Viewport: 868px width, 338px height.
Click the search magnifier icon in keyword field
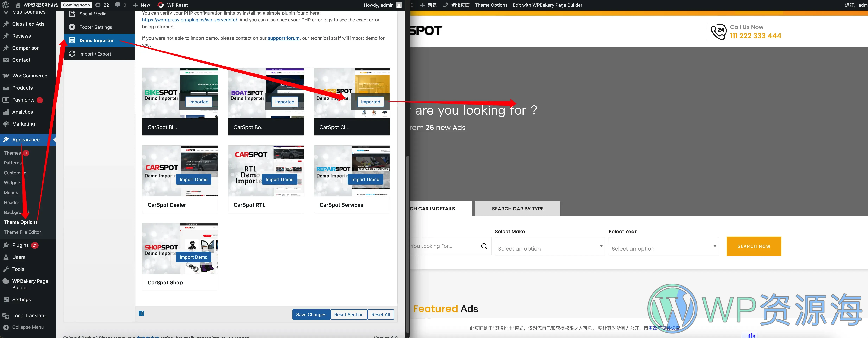click(x=484, y=246)
